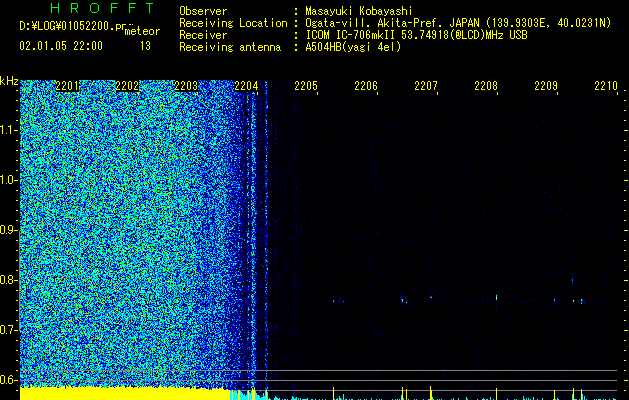The height and width of the screenshot is (400, 629).
Task: Click the 0.7 kHz axis label
Action: pos(8,330)
